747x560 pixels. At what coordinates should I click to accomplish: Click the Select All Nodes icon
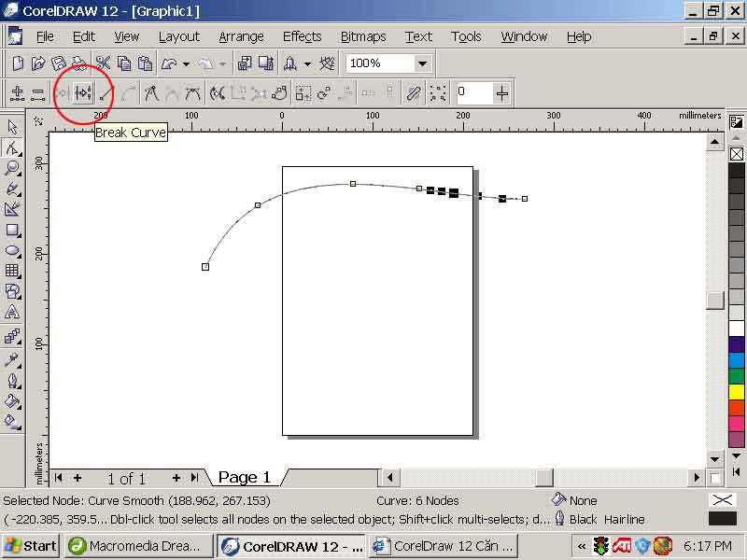coord(437,92)
